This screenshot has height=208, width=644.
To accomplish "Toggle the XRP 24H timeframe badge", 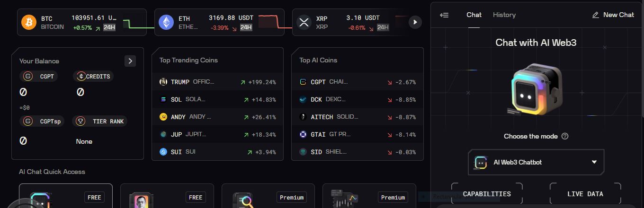I will coord(383,27).
